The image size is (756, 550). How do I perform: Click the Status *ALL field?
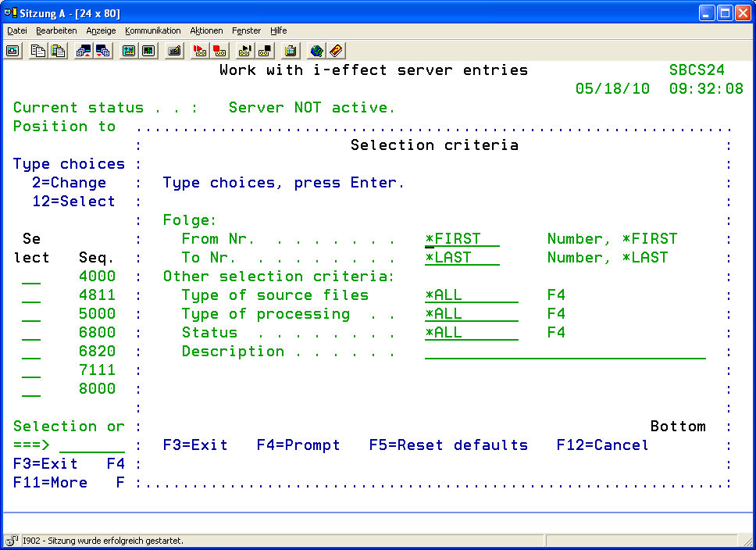click(x=471, y=333)
